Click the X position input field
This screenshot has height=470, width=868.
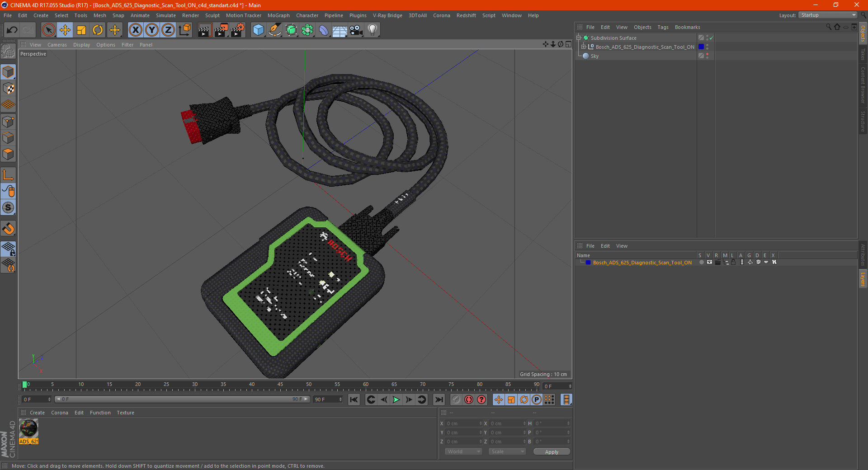click(x=464, y=423)
